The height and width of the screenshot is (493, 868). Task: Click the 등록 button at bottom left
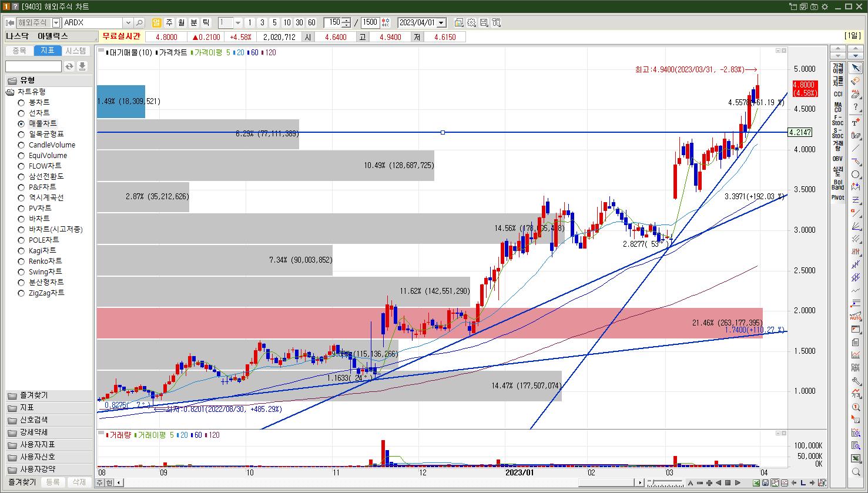tap(53, 482)
